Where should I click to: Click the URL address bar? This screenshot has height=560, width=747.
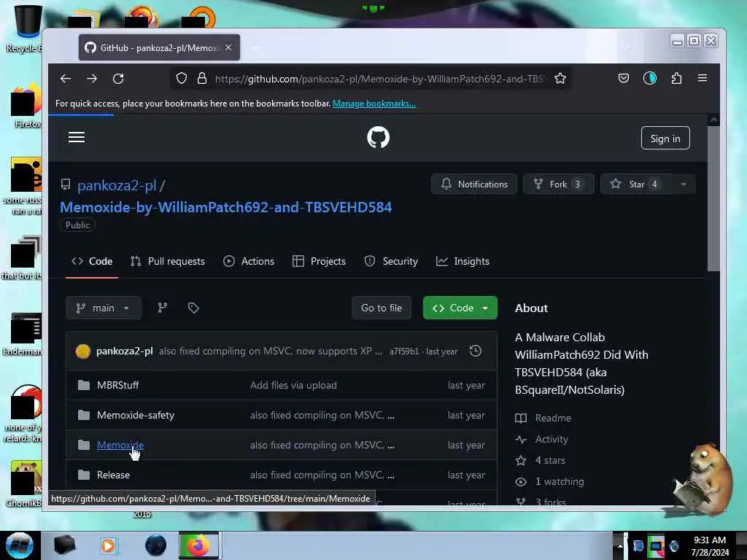(379, 79)
